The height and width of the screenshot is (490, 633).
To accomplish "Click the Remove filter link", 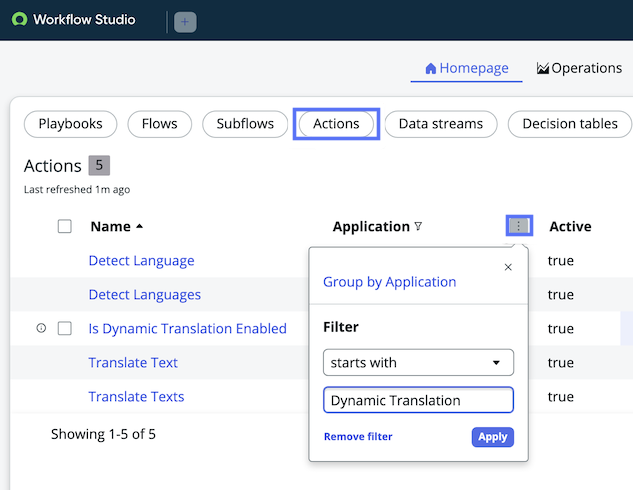I will click(x=358, y=437).
